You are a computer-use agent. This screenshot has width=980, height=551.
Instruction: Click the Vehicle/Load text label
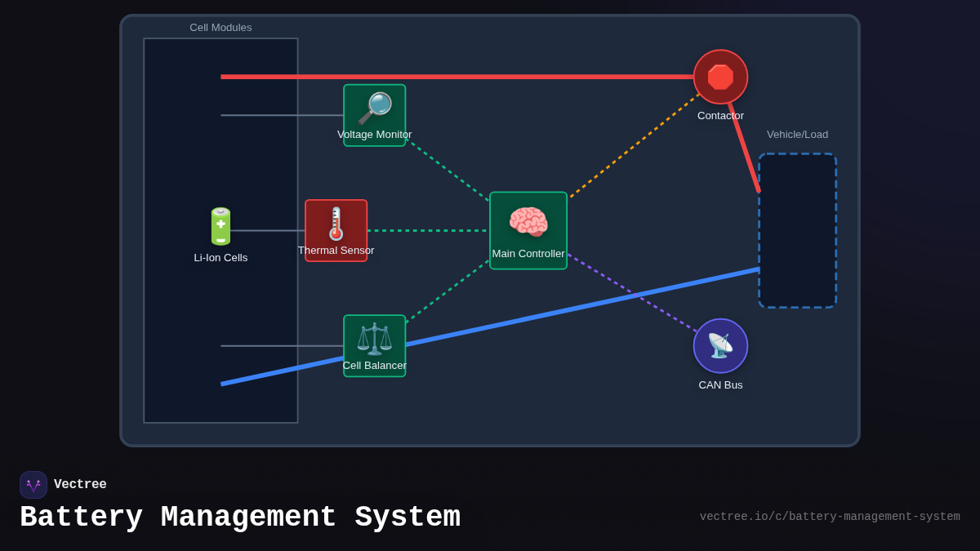[797, 135]
